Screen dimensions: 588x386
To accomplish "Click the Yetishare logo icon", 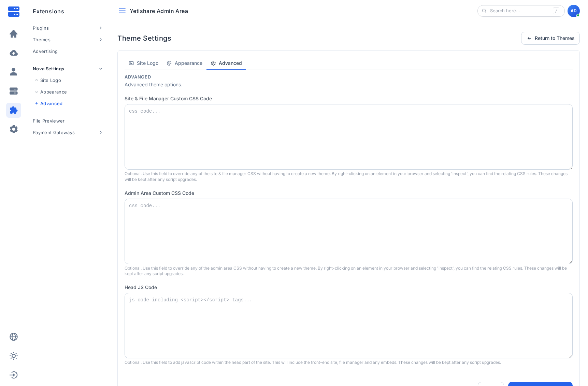I will tap(14, 11).
